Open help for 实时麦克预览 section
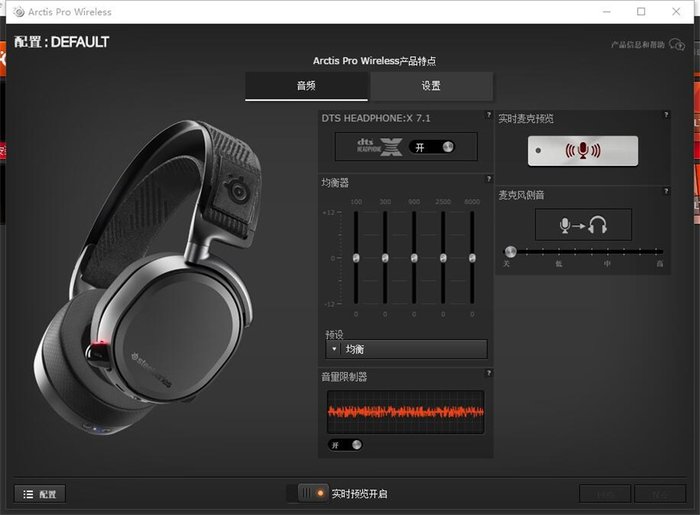Viewport: 700px width, 515px height. pyautogui.click(x=666, y=115)
